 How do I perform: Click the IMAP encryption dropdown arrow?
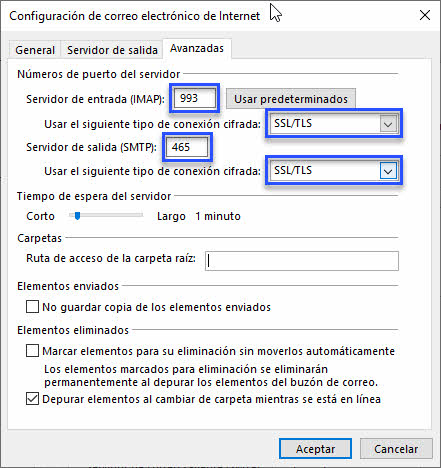(x=388, y=124)
